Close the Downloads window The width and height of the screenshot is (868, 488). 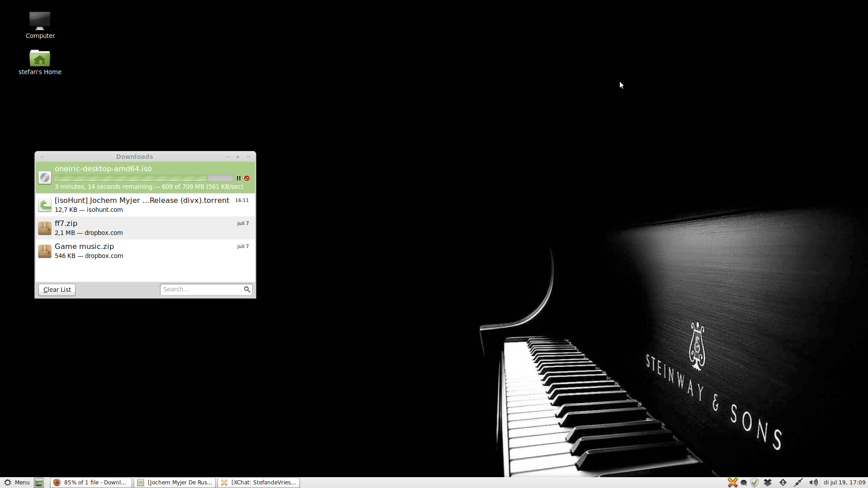[248, 157]
